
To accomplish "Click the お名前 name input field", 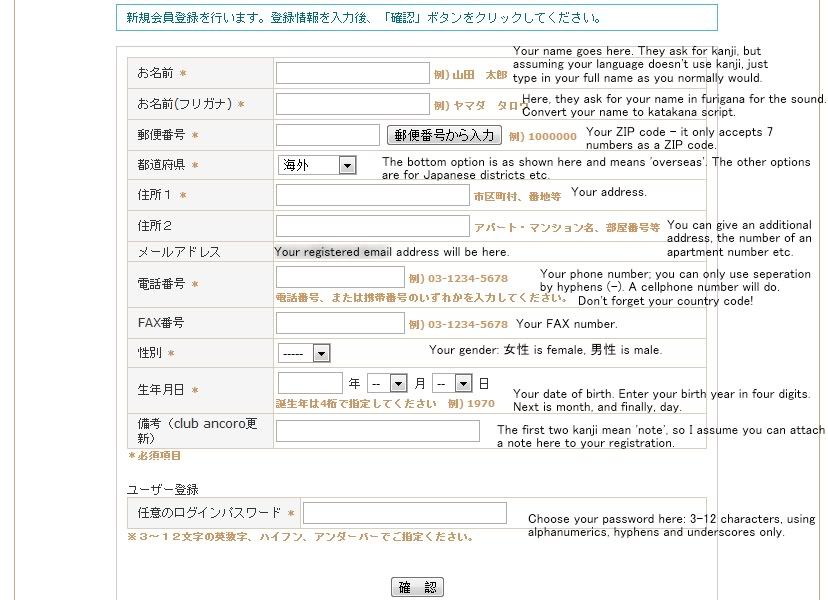I will (x=352, y=73).
